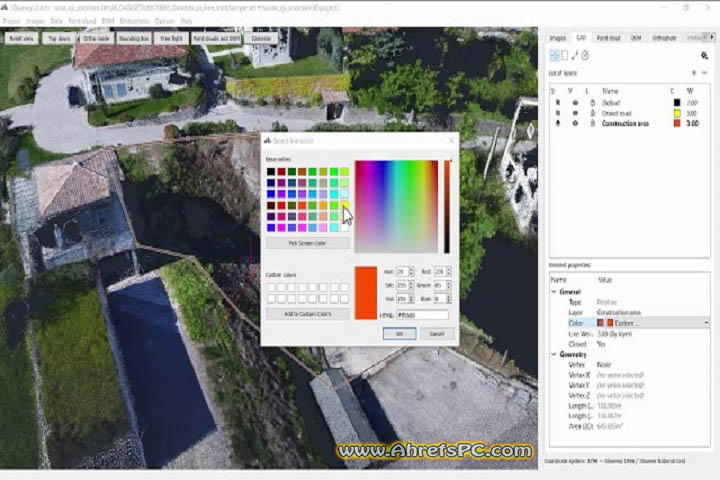The image size is (720, 480).
Task: Toggle the Construction area layer lock icon
Action: pos(593,123)
